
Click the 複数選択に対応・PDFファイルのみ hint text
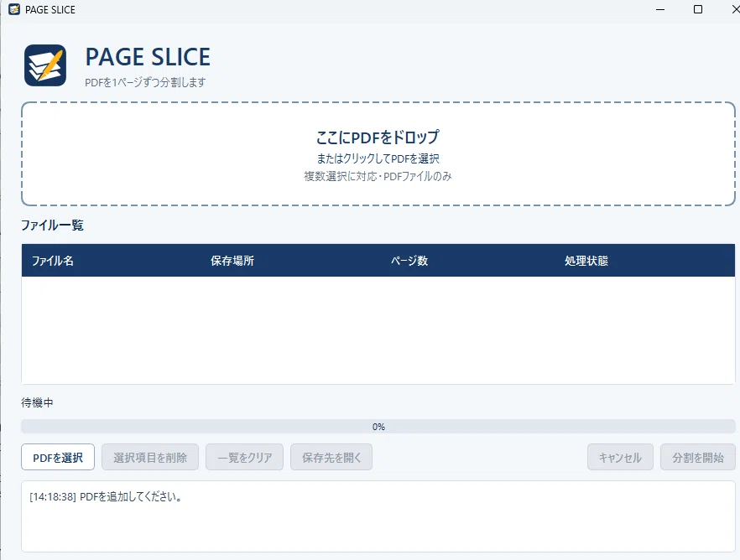(x=378, y=176)
